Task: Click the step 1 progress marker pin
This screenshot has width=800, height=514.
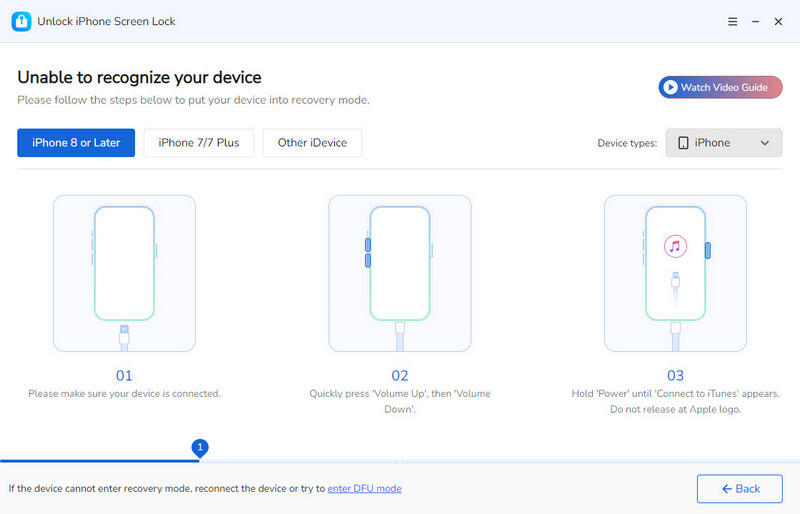Action: [x=200, y=447]
